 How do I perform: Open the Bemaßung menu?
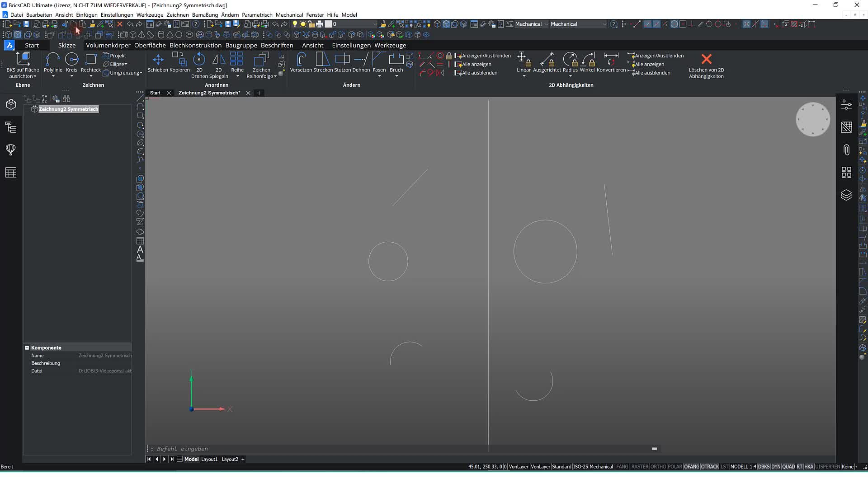point(205,15)
